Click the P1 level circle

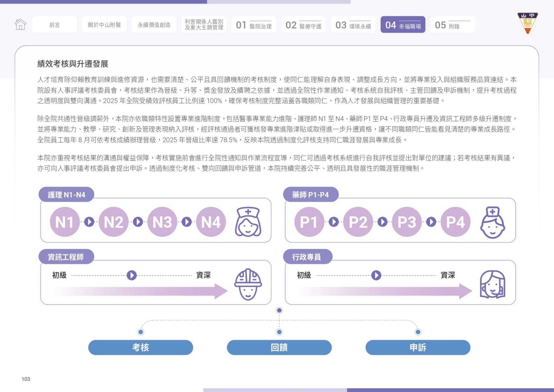pos(309,222)
